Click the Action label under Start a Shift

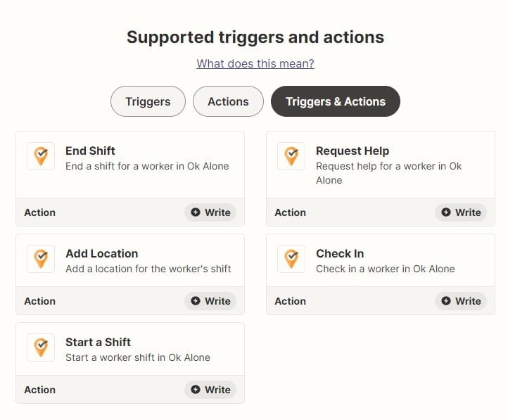click(40, 390)
